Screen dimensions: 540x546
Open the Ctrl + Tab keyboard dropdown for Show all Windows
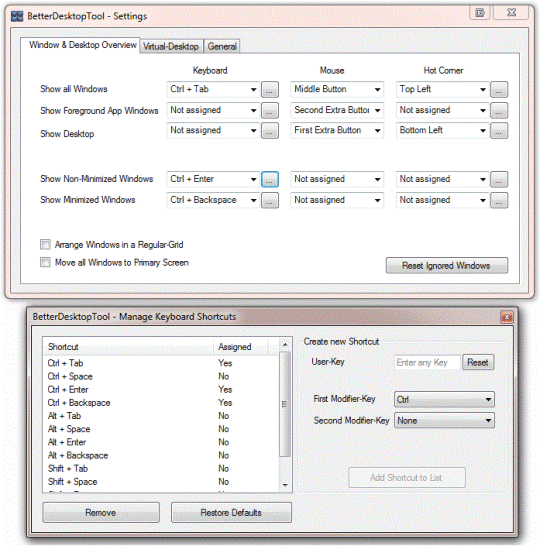pyautogui.click(x=213, y=89)
